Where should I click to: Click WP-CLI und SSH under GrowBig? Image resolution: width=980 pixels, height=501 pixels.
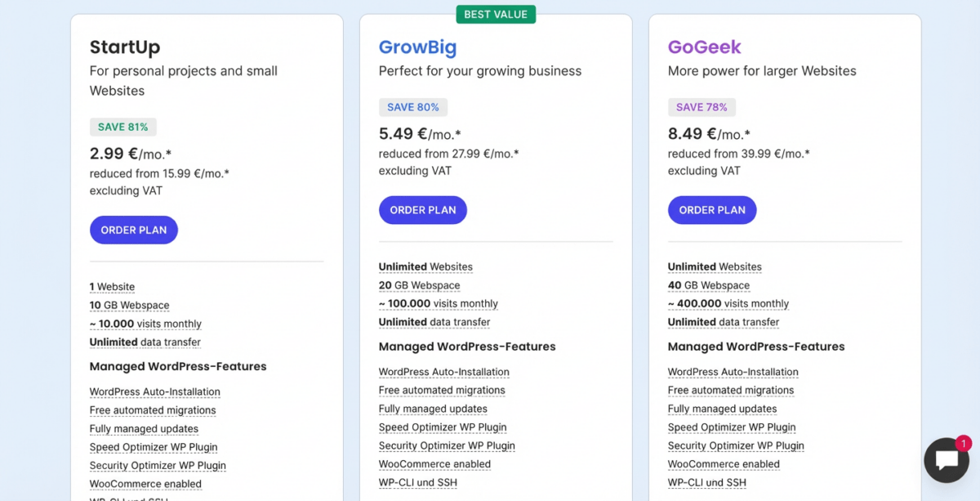coord(417,482)
